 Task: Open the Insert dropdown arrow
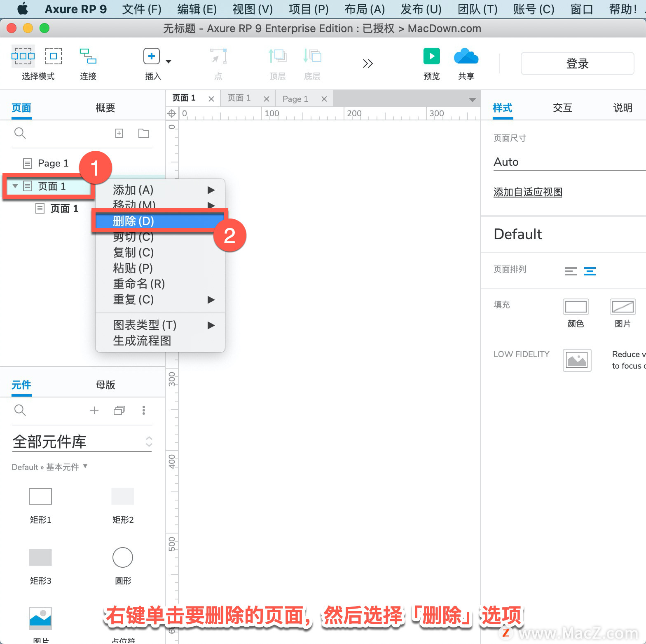(x=169, y=62)
